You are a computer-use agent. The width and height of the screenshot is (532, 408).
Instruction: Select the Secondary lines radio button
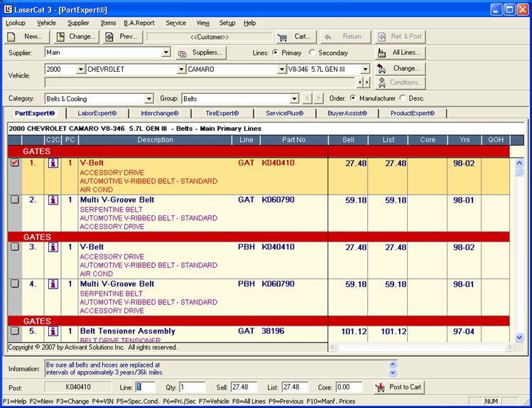tap(313, 53)
